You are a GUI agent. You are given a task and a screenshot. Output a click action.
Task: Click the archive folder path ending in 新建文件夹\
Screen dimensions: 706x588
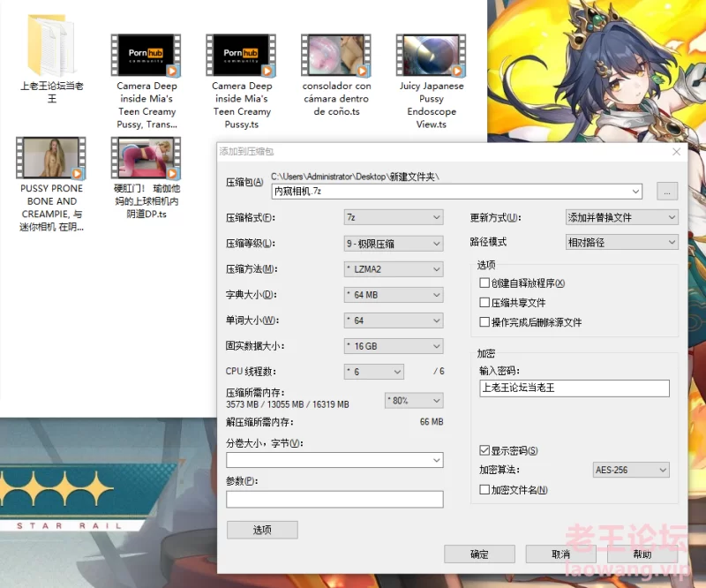pos(355,177)
